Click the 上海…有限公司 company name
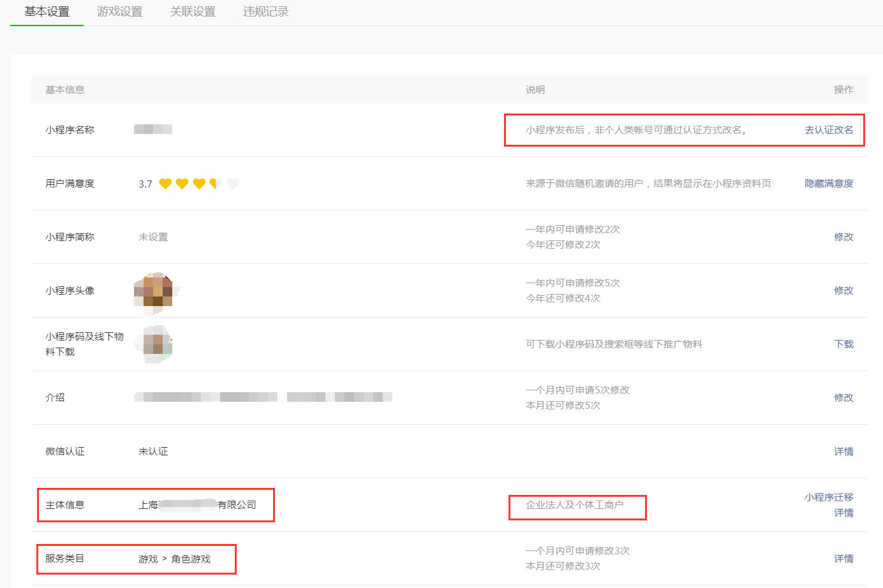Viewport: 883px width, 588px height. pos(197,504)
